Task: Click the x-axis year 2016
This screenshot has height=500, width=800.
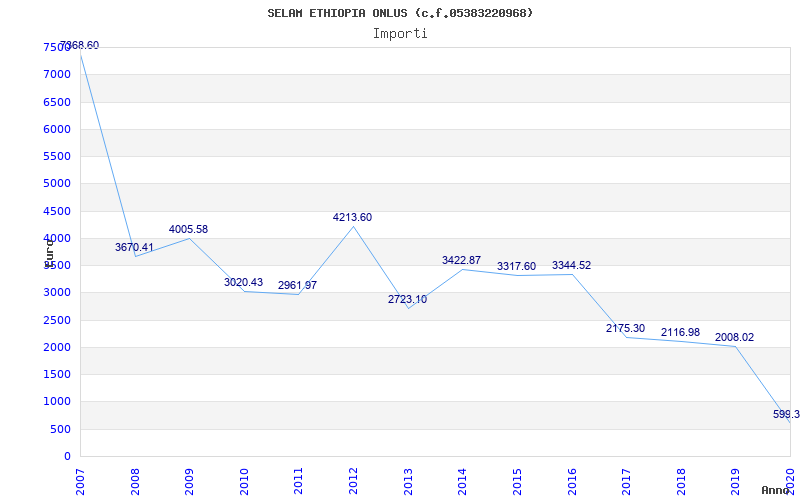Action: click(571, 482)
